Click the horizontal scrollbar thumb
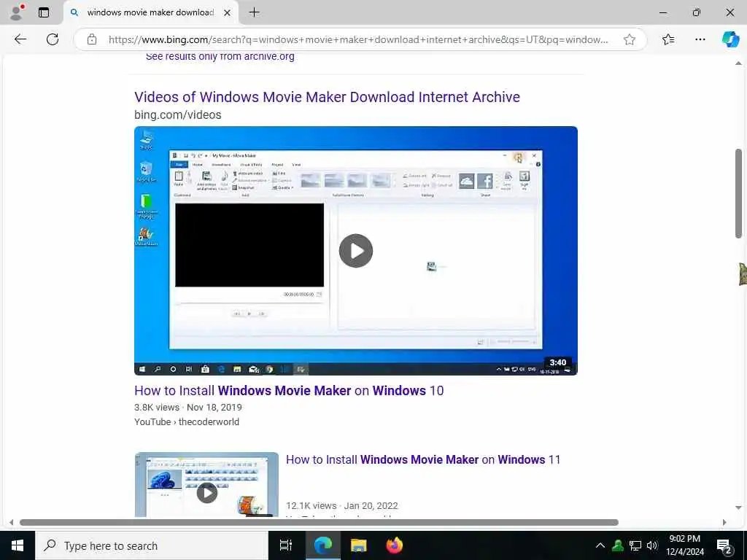747x560 pixels. pyautogui.click(x=320, y=522)
